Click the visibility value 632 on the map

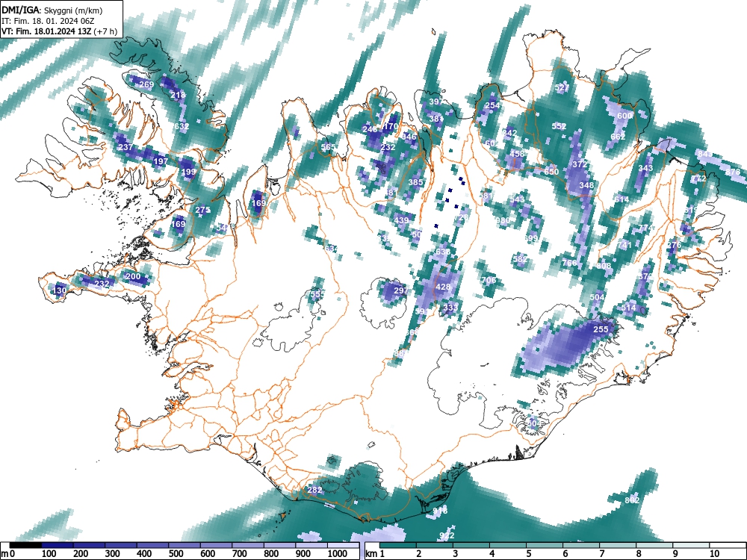182,126
